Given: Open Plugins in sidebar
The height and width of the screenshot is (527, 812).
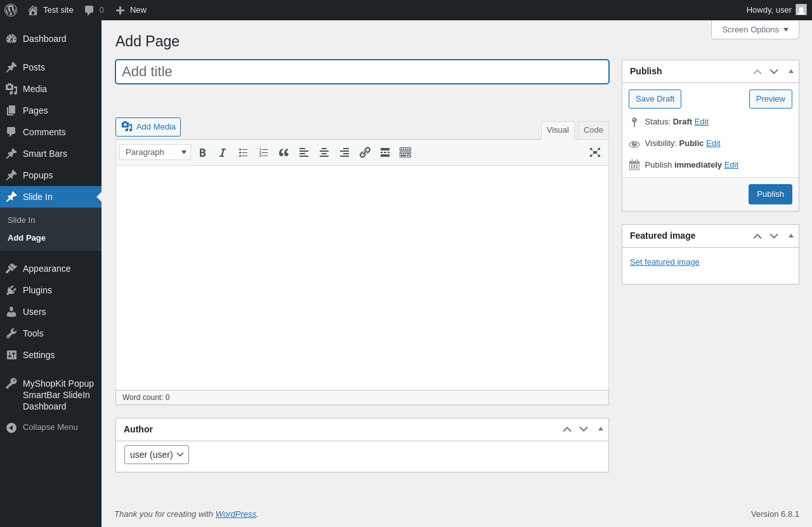Looking at the screenshot, I should point(51,290).
